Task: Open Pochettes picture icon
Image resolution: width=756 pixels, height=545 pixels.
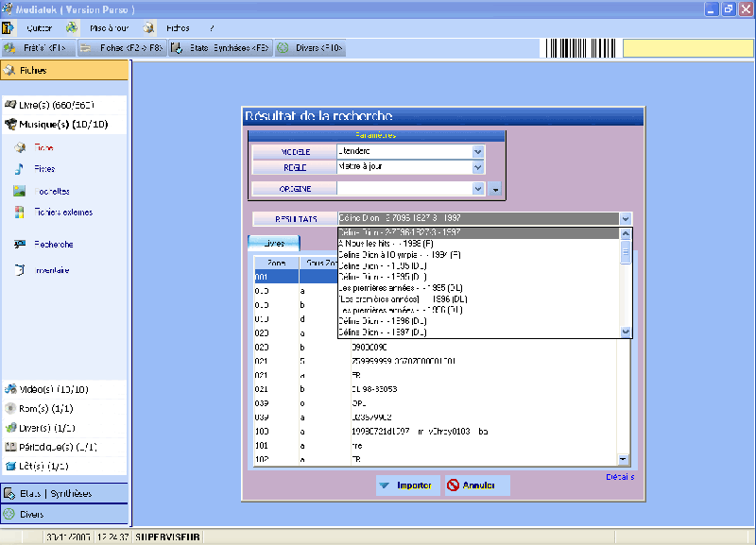Action: (x=19, y=192)
